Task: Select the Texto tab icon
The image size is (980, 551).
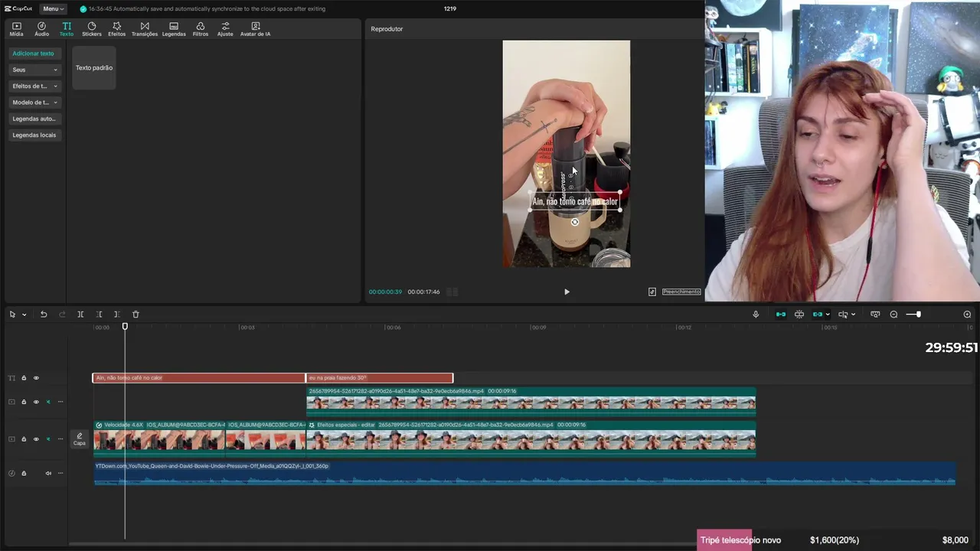Action: (x=67, y=29)
